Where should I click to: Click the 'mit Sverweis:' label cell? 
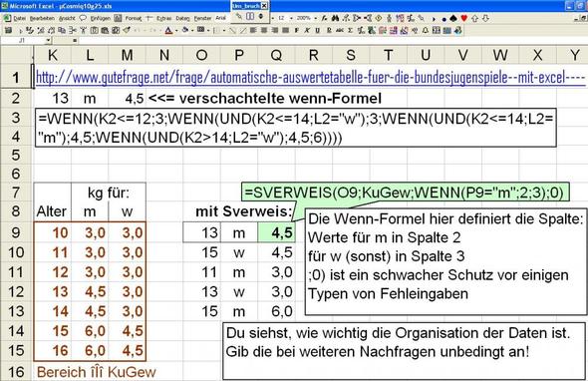click(244, 211)
